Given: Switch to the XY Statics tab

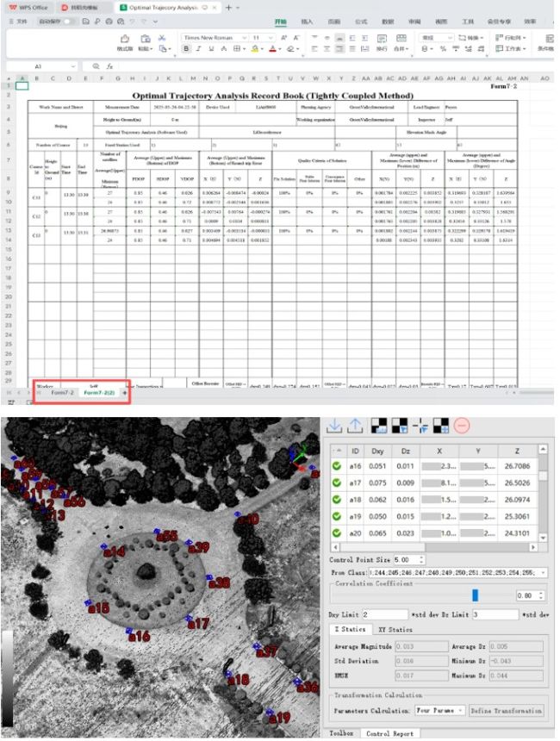Looking at the screenshot, I should (x=395, y=630).
